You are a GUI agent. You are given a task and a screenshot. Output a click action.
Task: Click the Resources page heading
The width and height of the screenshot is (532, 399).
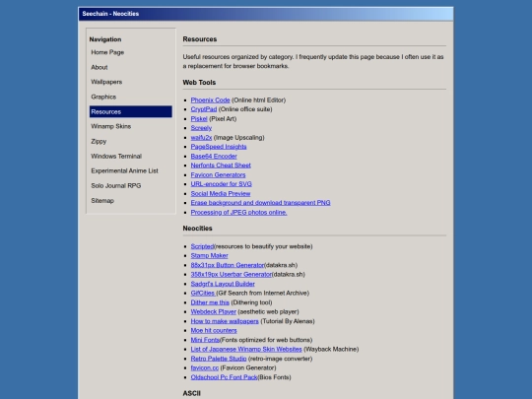(x=199, y=39)
